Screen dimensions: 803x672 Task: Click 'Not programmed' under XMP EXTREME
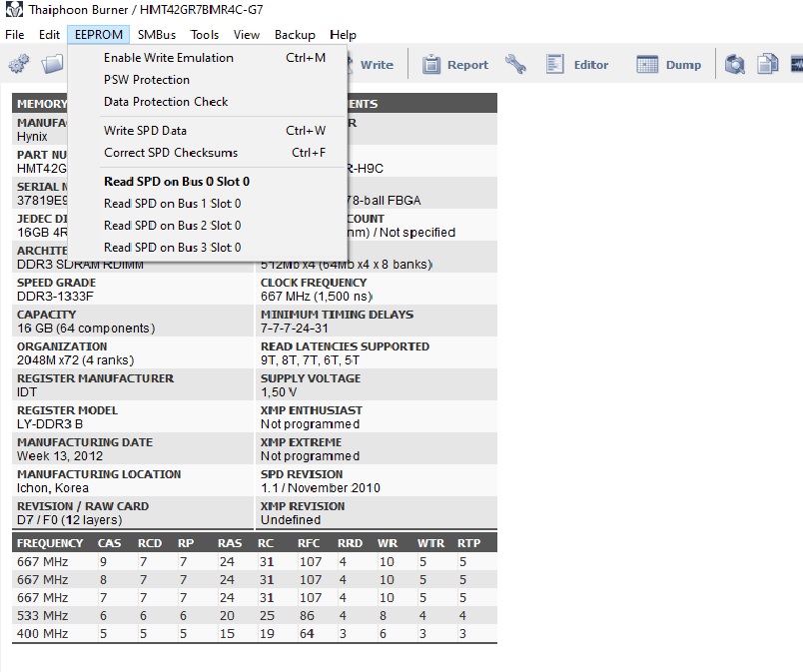point(310,456)
